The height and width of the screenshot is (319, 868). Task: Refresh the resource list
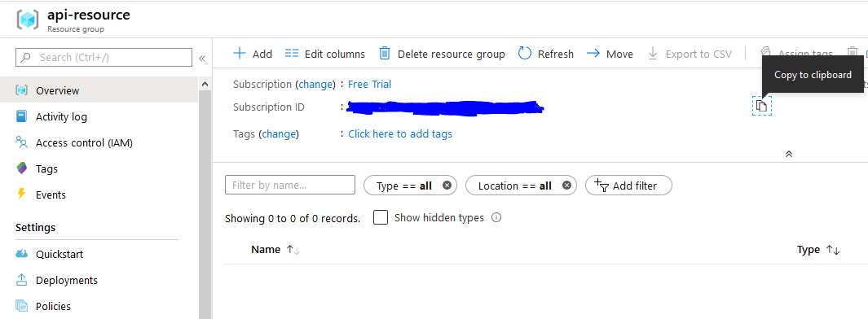click(546, 54)
